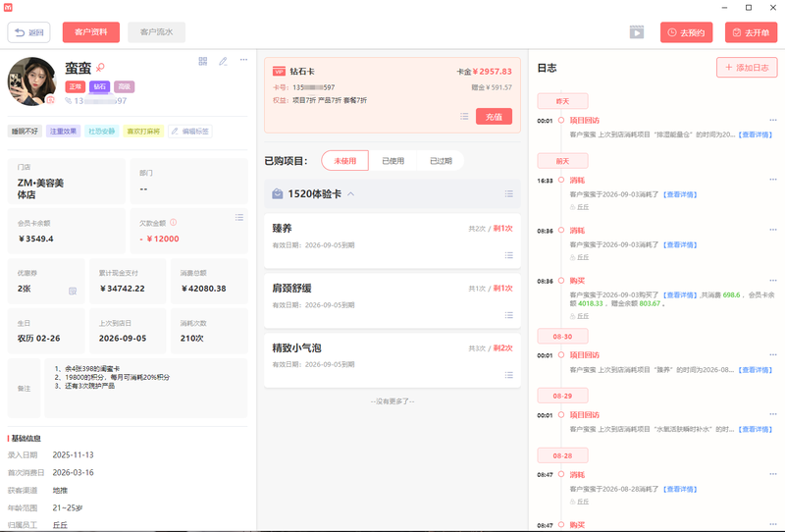This screenshot has height=532, width=785.
Task: Click the customer avatar photo
Action: point(32,81)
